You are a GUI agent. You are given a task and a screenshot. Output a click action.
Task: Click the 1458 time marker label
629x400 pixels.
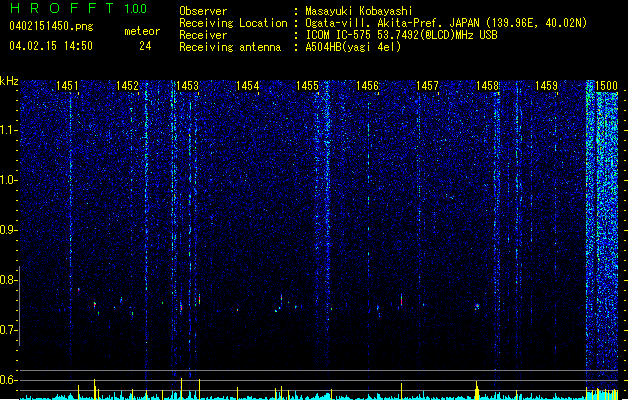[x=487, y=86]
